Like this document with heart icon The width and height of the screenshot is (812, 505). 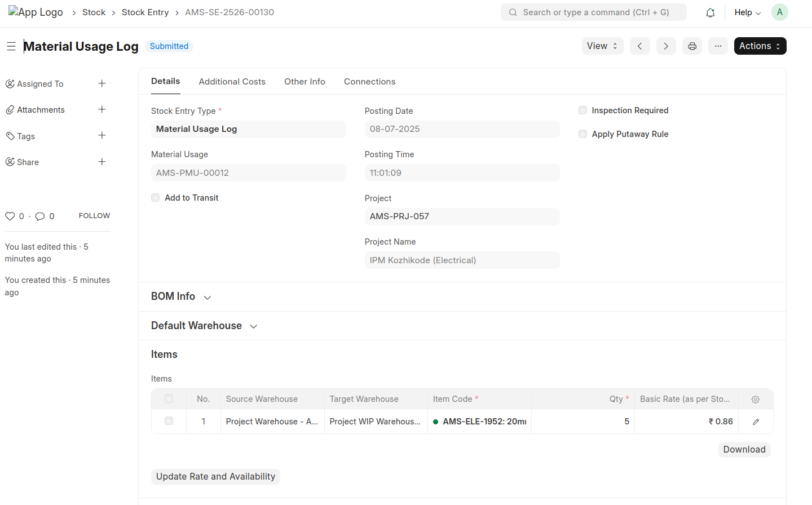click(x=10, y=216)
